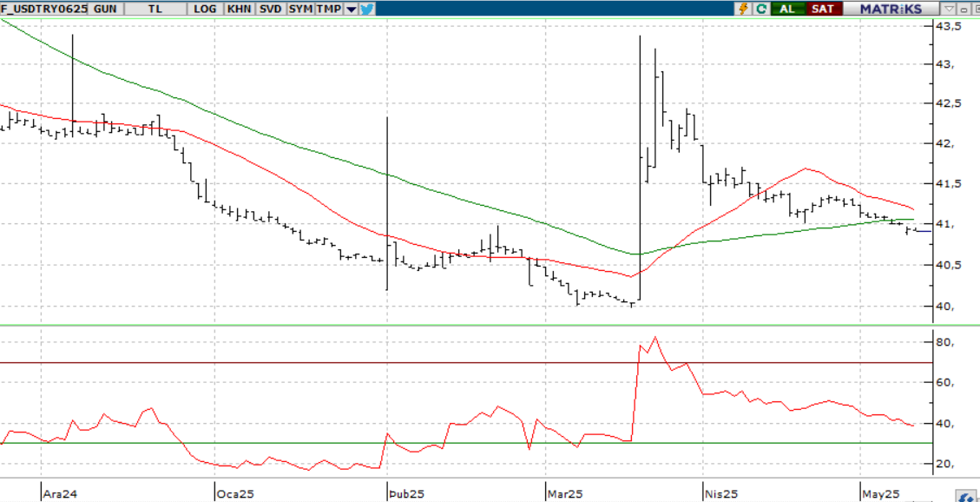The height and width of the screenshot is (502, 980).
Task: Toggle SYM option in chart toolbar
Action: point(300,9)
